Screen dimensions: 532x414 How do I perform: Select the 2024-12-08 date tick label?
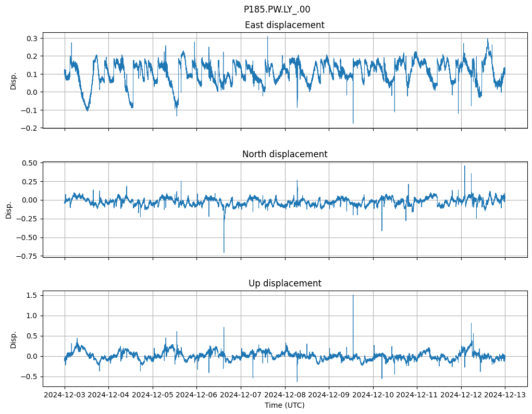[285, 395]
